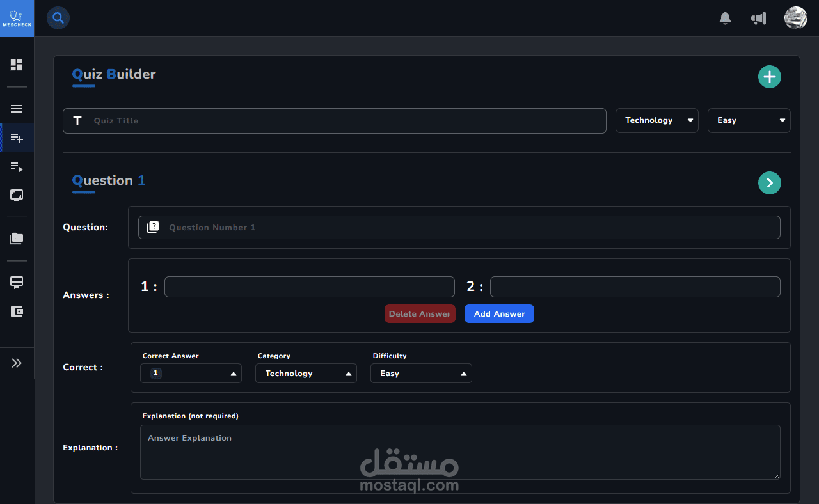Viewport: 819px width, 504px height.
Task: Click the Delete Answer button
Action: point(420,314)
